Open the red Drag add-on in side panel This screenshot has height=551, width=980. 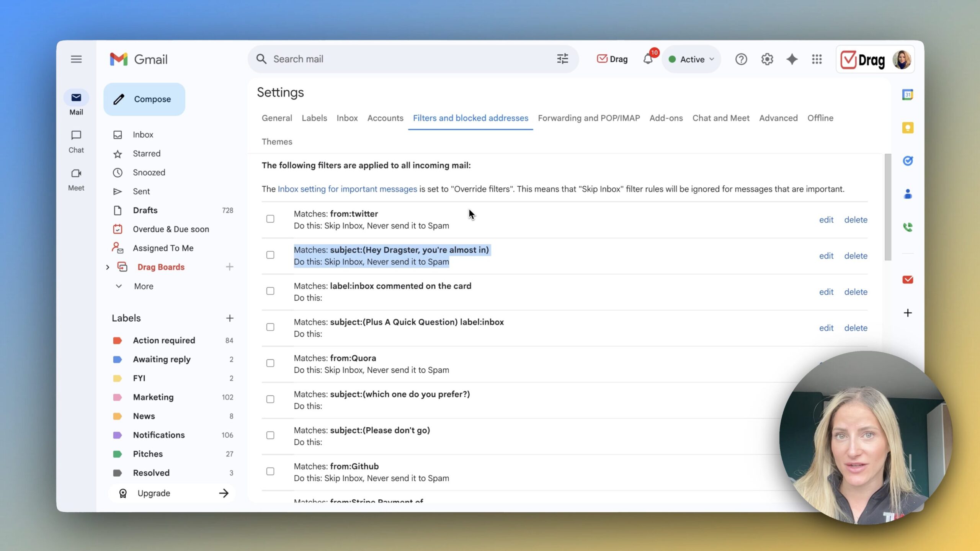(908, 280)
